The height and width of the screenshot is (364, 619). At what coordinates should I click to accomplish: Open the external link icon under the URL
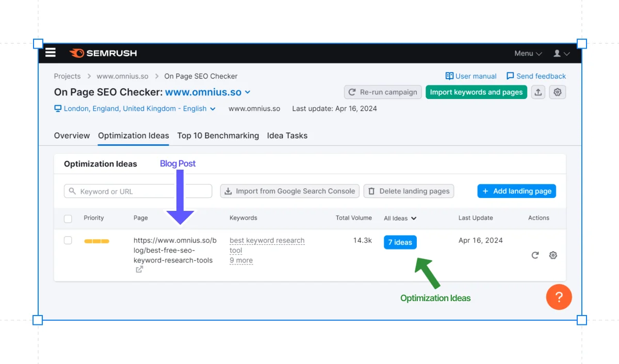pyautogui.click(x=139, y=269)
